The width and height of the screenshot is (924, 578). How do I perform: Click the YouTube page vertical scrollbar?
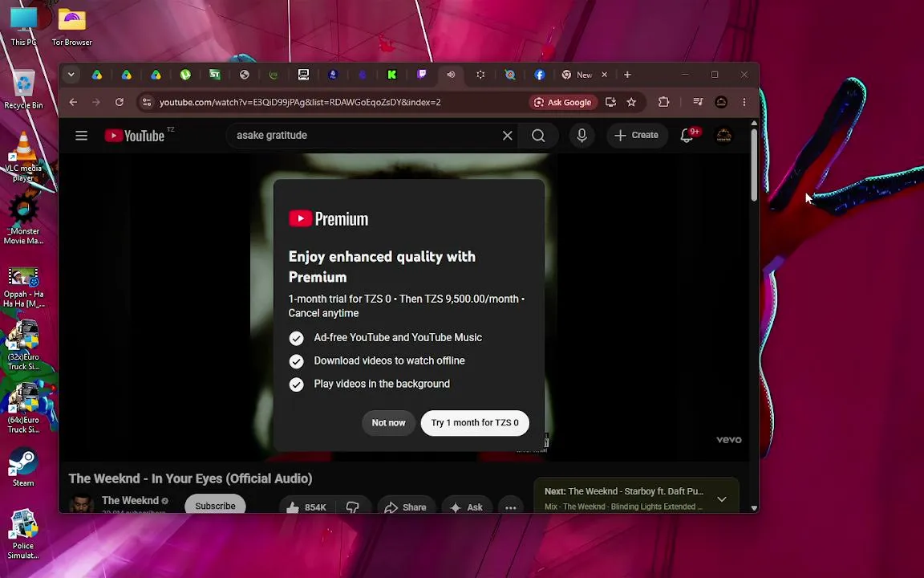click(754, 165)
